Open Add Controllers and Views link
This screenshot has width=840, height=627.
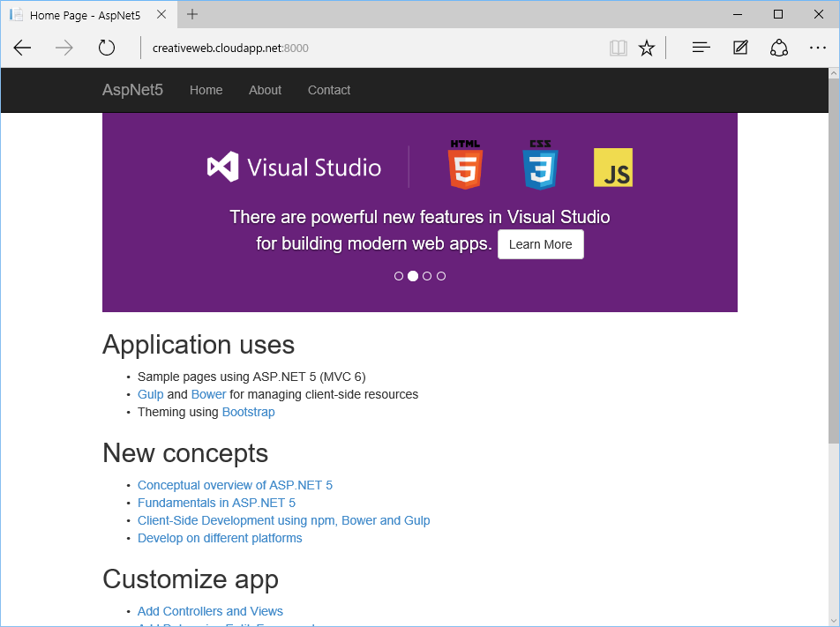(210, 611)
